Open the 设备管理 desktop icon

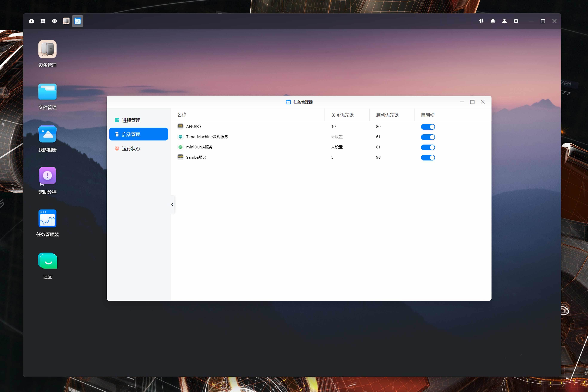[x=47, y=49]
